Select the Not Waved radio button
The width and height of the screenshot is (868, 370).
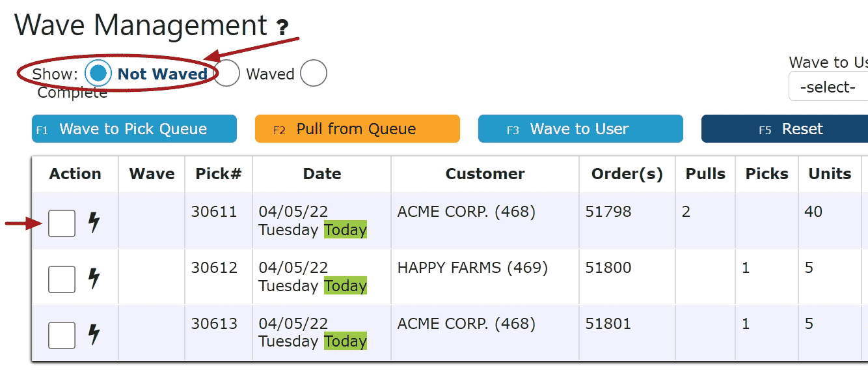(98, 74)
